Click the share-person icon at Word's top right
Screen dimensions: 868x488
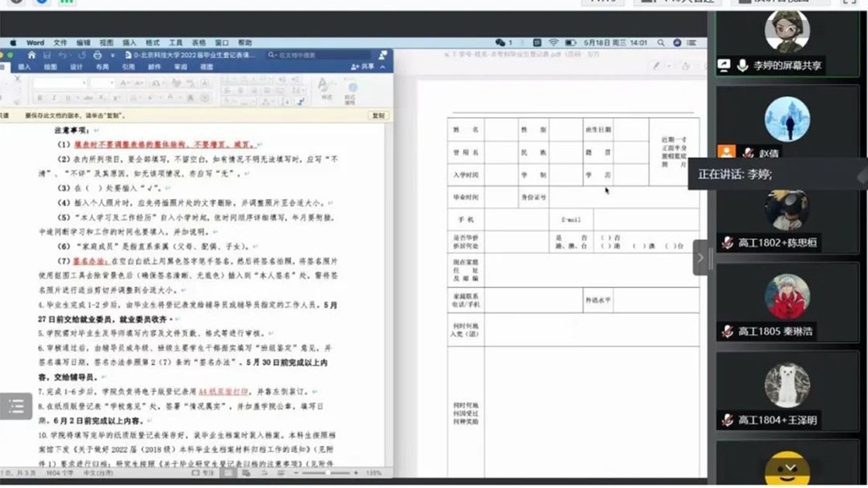coord(383,55)
